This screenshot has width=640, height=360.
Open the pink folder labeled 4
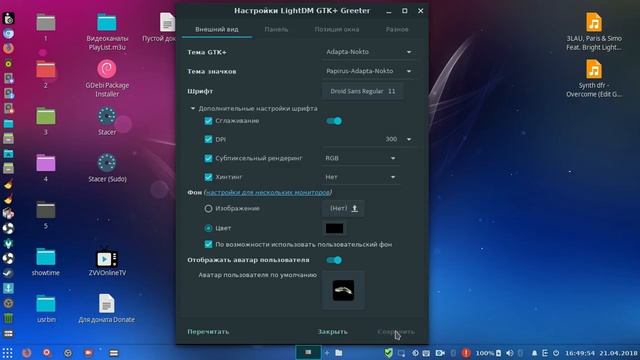46,163
